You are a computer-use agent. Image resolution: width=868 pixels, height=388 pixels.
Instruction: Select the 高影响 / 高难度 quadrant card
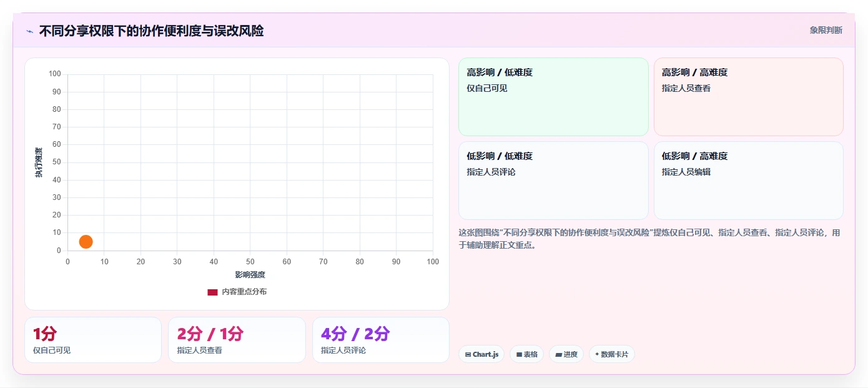[748, 97]
